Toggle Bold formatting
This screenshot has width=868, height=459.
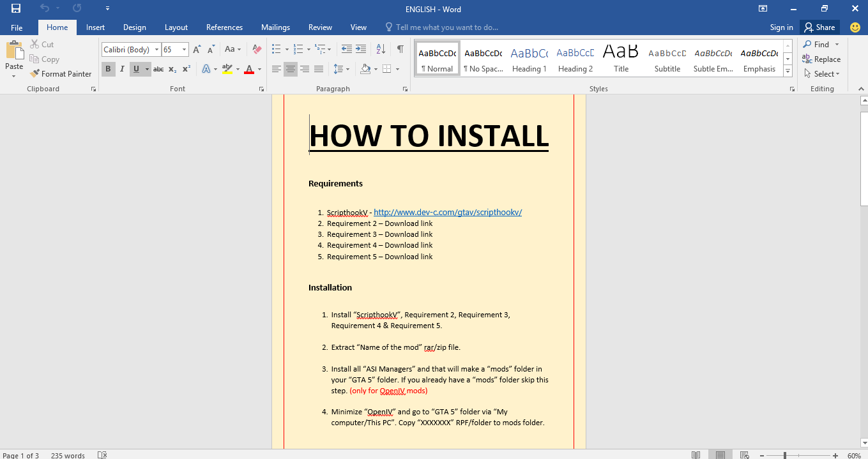pyautogui.click(x=108, y=69)
